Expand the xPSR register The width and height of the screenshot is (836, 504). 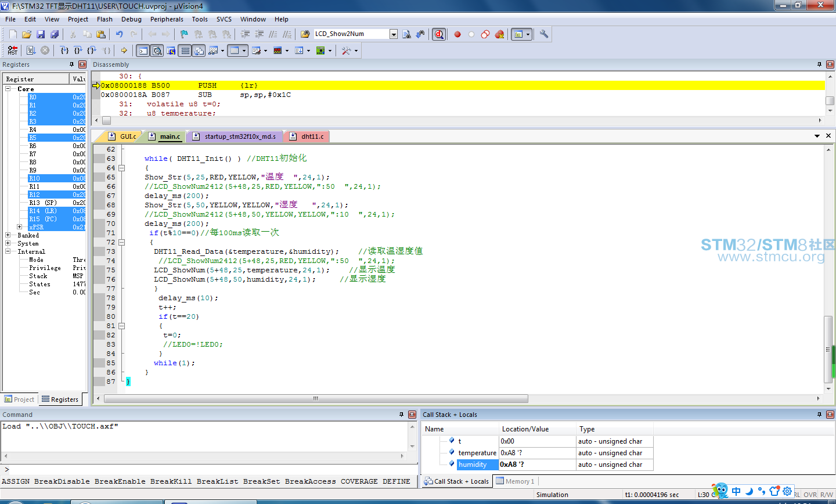point(20,227)
